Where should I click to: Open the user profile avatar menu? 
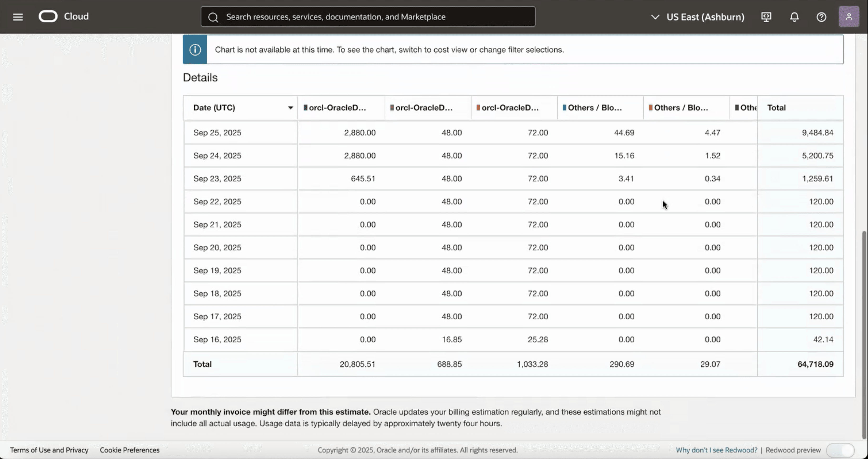pyautogui.click(x=849, y=17)
